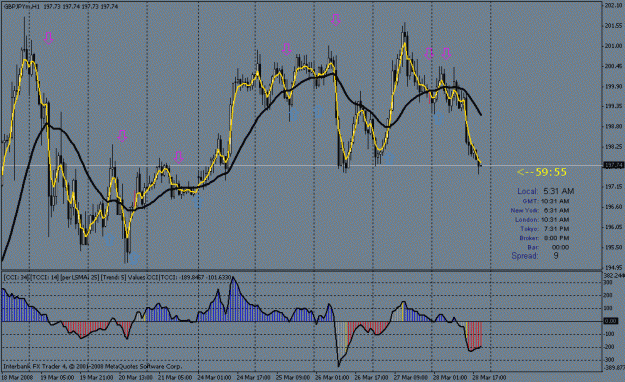Click the 201.55 price axis label
The height and width of the screenshot is (382, 625).
pyautogui.click(x=613, y=26)
